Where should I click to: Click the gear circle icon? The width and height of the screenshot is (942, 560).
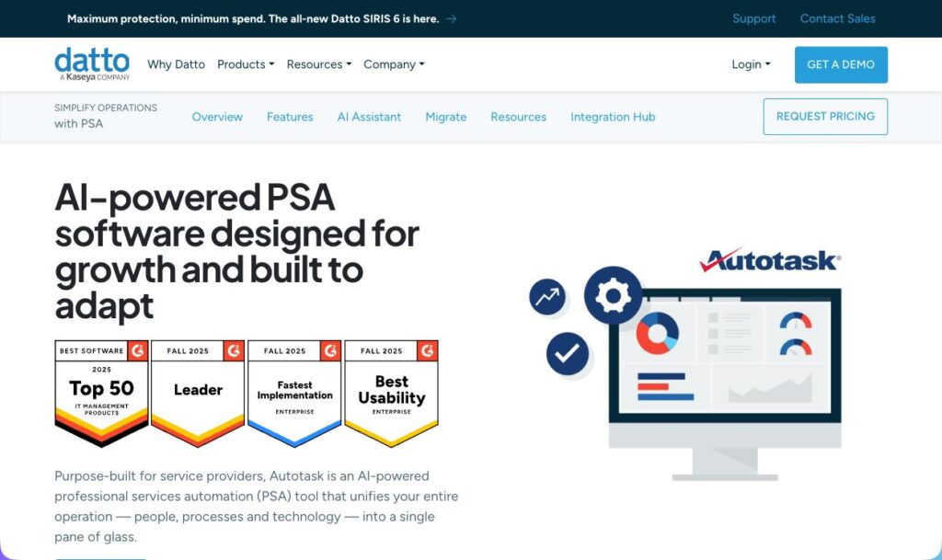point(613,295)
